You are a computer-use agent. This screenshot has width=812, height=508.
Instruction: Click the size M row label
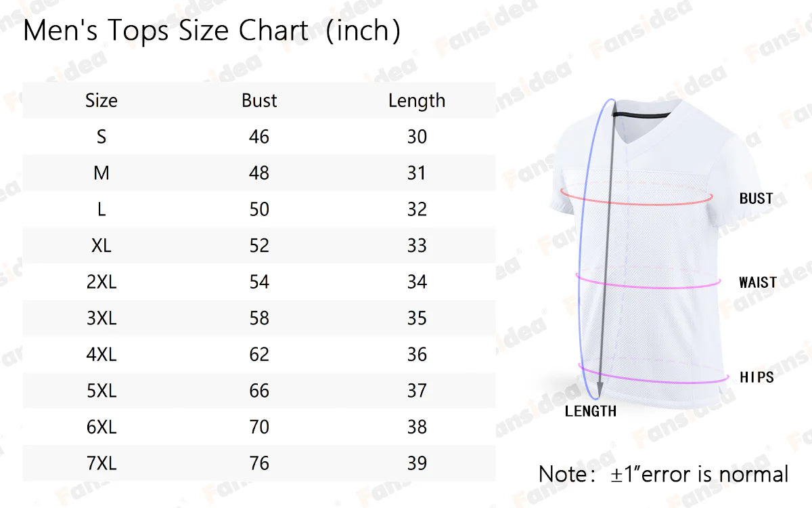pos(101,173)
